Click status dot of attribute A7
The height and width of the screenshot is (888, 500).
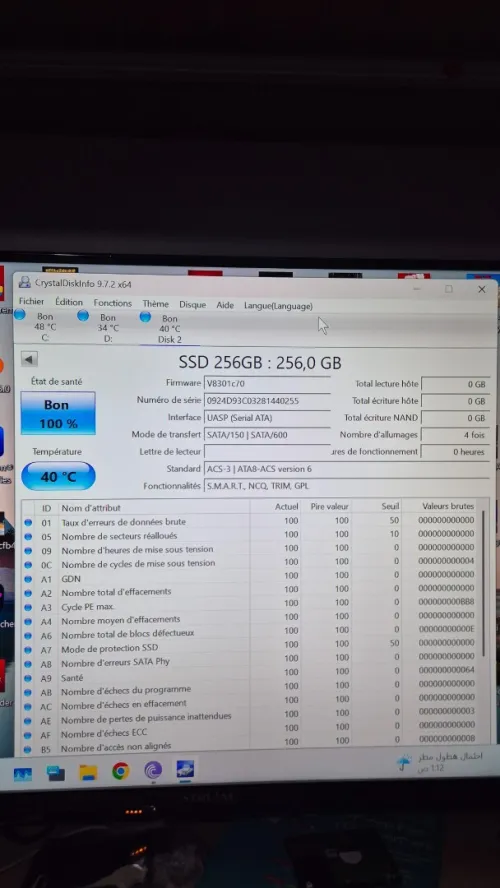[x=28, y=650]
